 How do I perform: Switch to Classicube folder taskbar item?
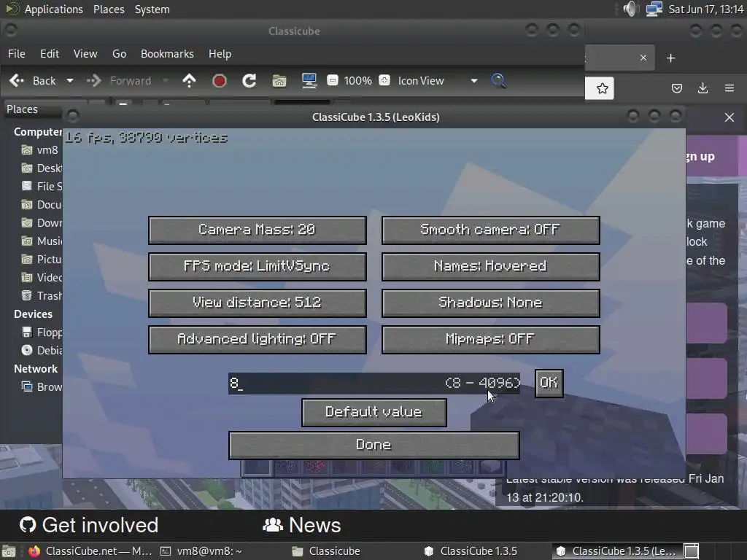[x=326, y=551]
